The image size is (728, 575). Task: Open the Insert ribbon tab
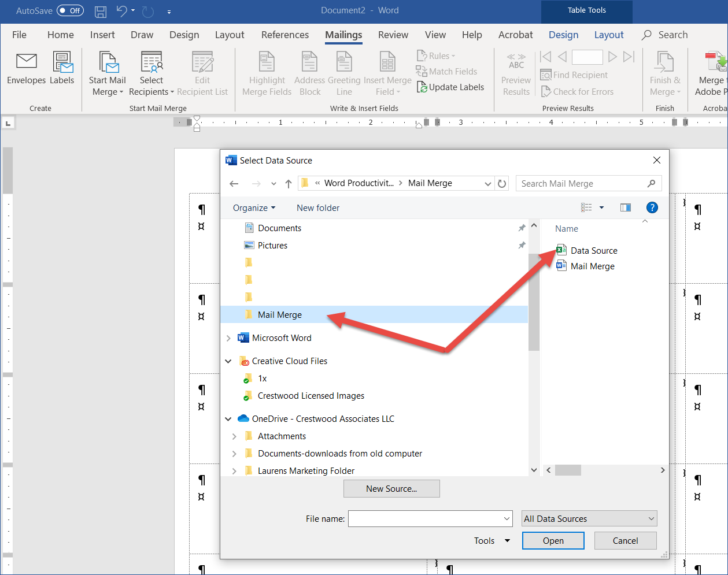click(102, 35)
